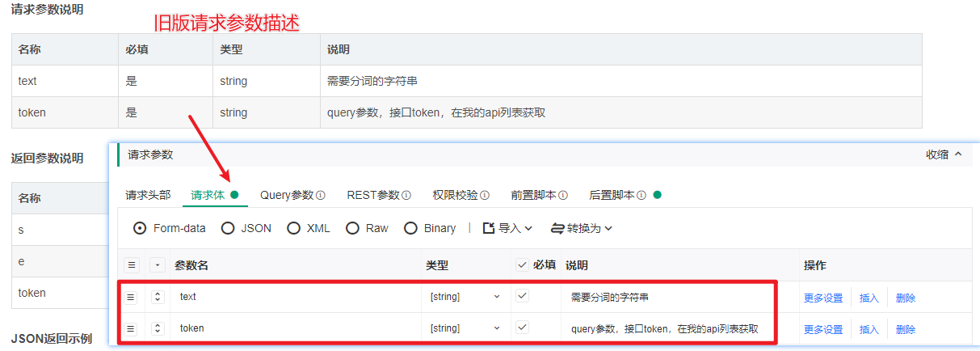980x351 pixels.
Task: Click the JSON返回示例 heading
Action: tap(52, 338)
